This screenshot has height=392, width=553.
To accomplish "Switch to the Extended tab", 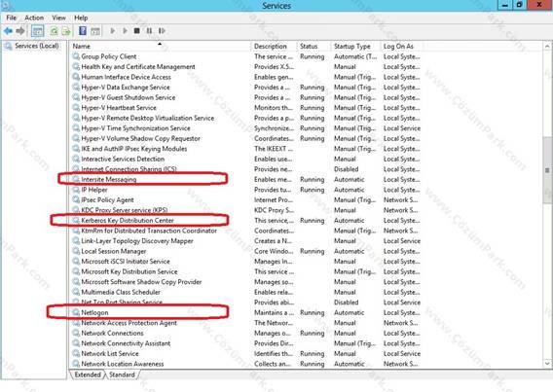I will tap(88, 374).
